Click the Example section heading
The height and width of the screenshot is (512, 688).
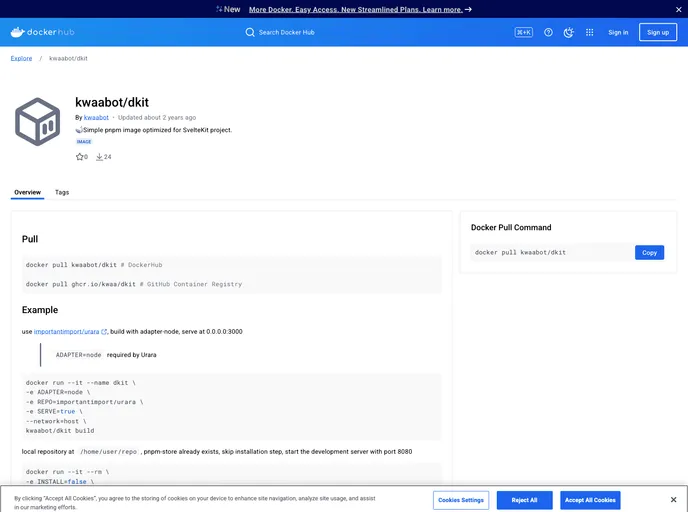coord(40,310)
